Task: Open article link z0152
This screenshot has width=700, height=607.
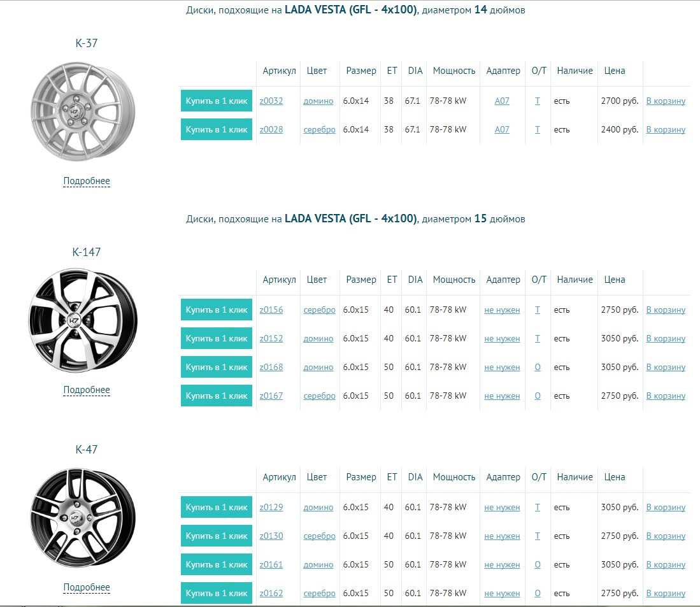Action: pos(271,338)
